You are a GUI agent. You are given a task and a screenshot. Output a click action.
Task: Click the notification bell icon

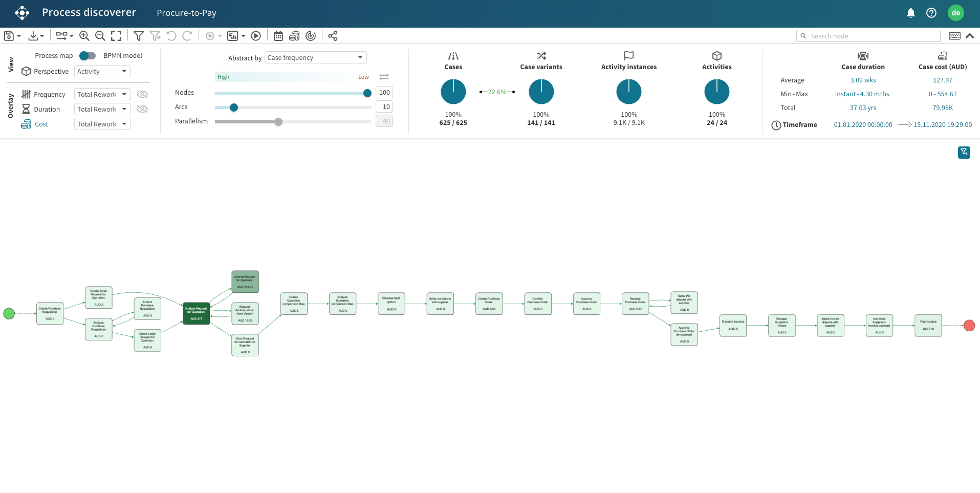pos(910,13)
